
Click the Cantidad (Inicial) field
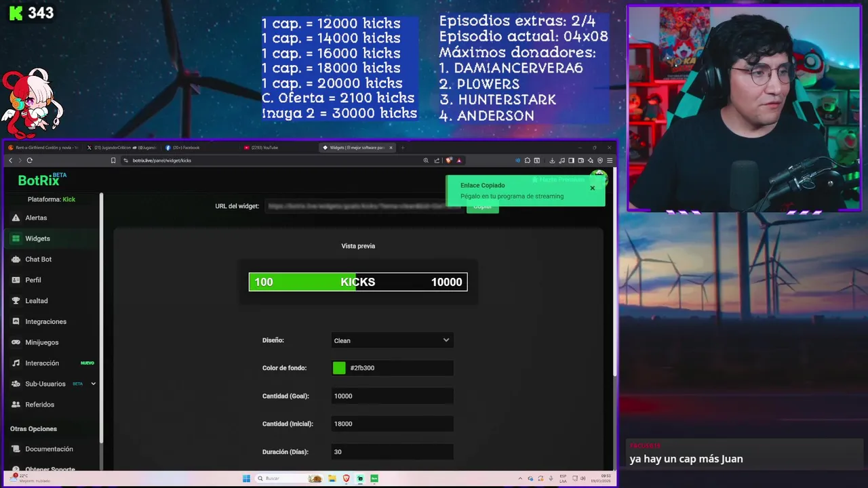click(392, 424)
